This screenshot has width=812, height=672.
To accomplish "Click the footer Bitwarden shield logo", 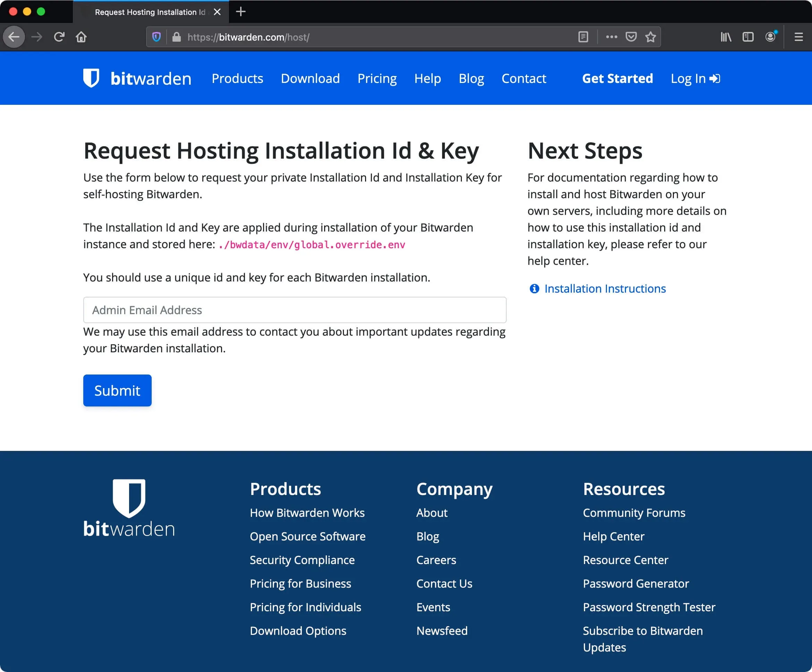I will (129, 498).
